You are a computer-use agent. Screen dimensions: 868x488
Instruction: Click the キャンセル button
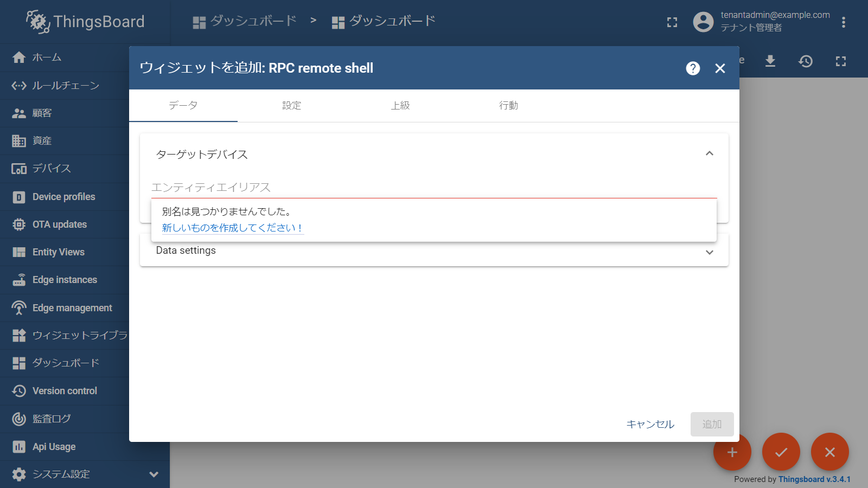tap(650, 424)
